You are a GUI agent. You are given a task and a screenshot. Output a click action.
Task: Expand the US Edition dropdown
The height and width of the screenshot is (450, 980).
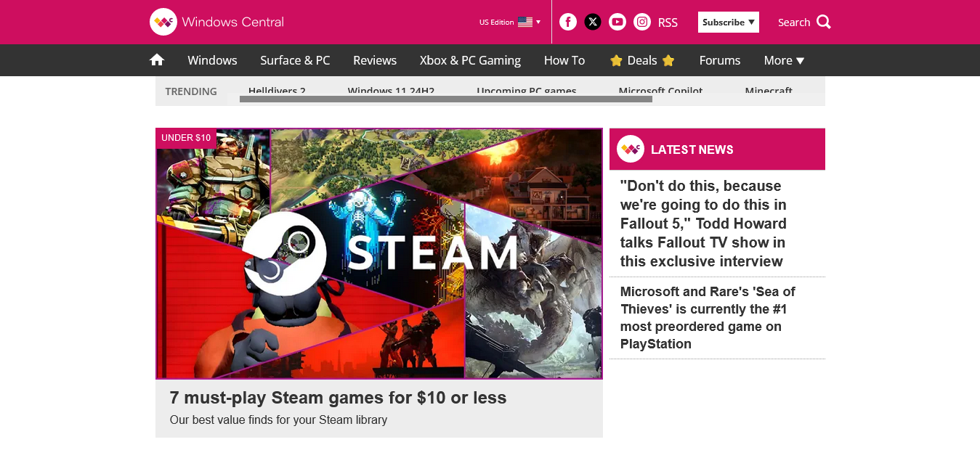coord(510,22)
